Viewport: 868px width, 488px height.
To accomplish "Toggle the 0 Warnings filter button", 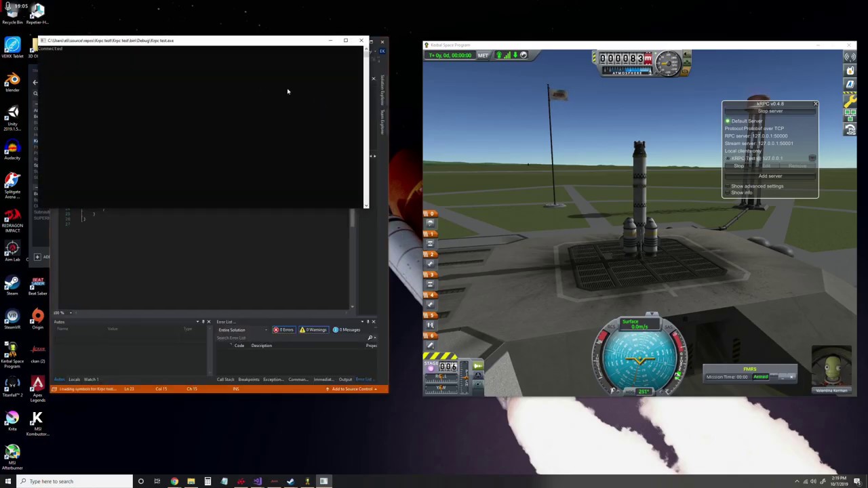I will (x=314, y=329).
